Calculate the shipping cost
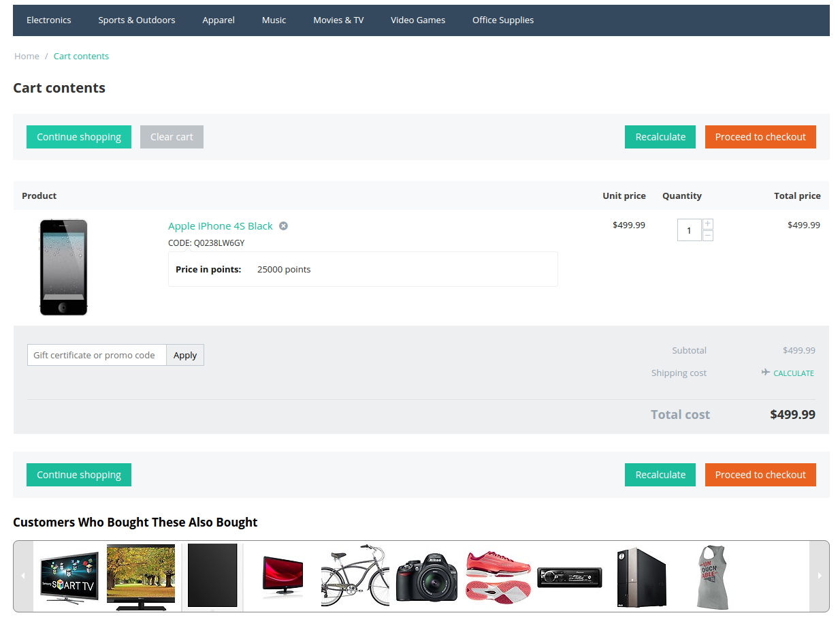Image resolution: width=840 pixels, height=624 pixels. click(x=794, y=373)
